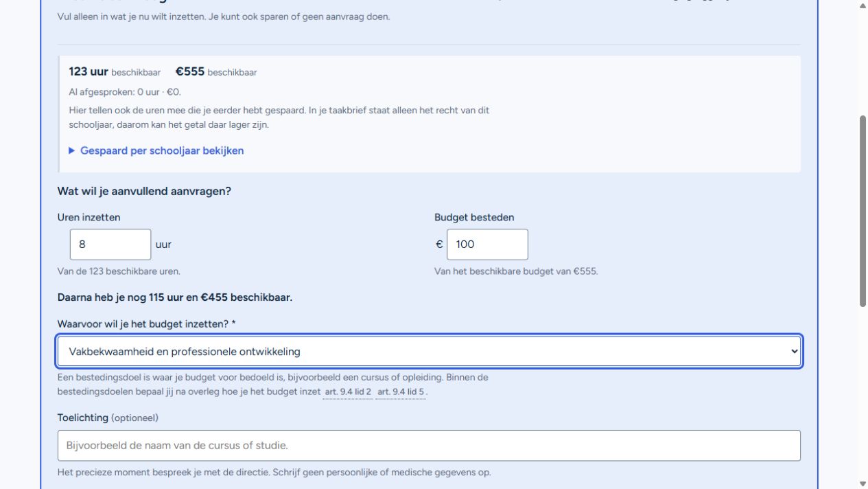Click the 'Waarvoor wil je het budget inzetten?' label
The image size is (868, 489).
click(147, 323)
